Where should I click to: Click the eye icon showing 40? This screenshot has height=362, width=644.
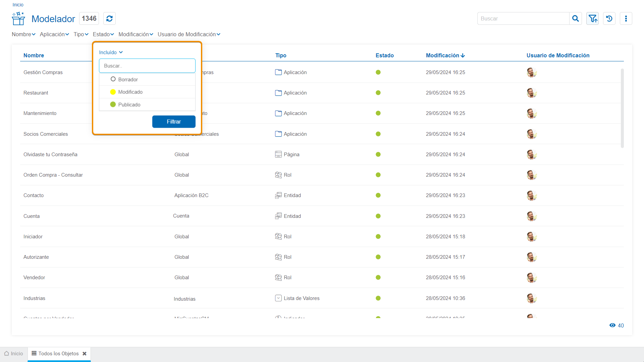point(612,325)
